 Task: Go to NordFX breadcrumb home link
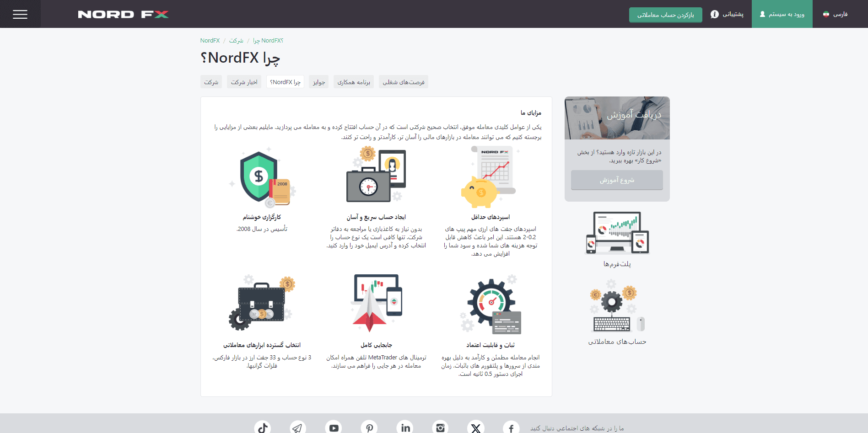pos(210,41)
